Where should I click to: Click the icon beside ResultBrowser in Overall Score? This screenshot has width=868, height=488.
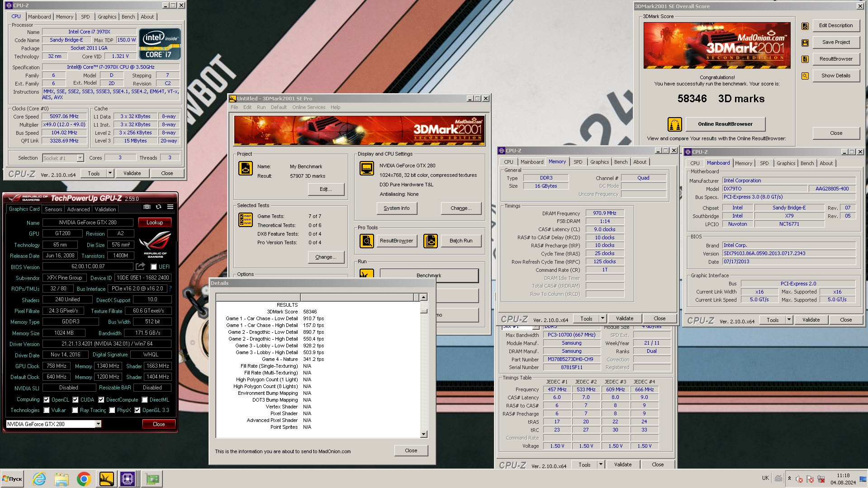click(805, 59)
